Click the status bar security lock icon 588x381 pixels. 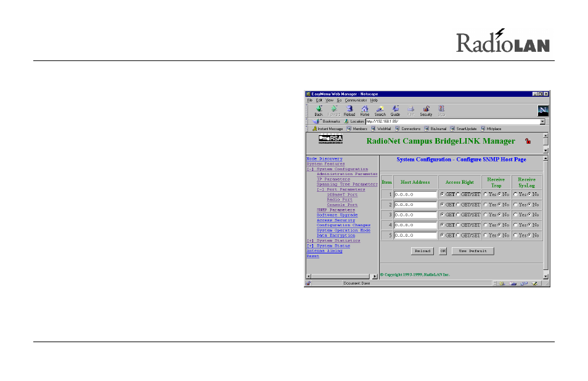(x=308, y=284)
